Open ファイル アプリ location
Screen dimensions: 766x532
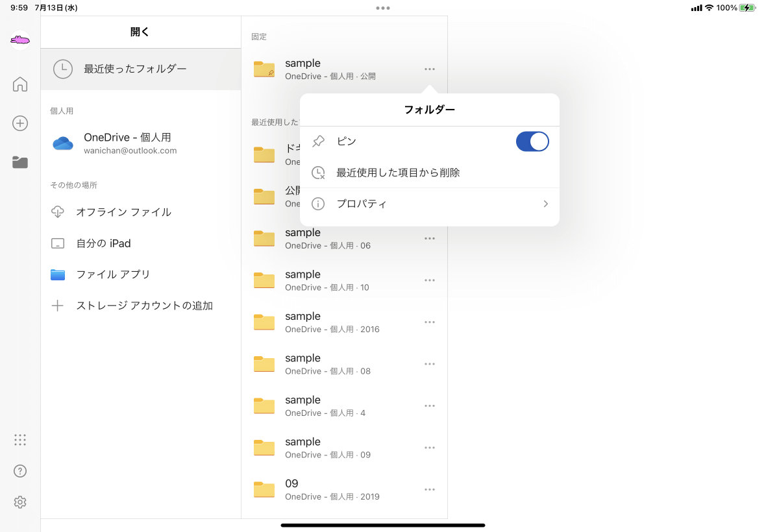[x=113, y=274]
